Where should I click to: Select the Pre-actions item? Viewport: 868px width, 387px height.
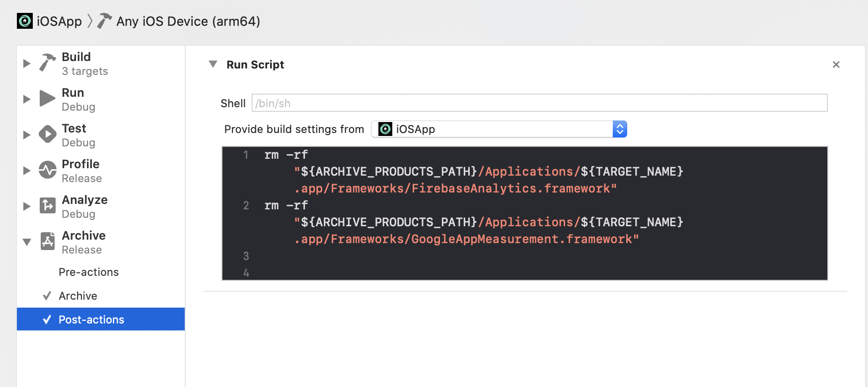(x=88, y=272)
